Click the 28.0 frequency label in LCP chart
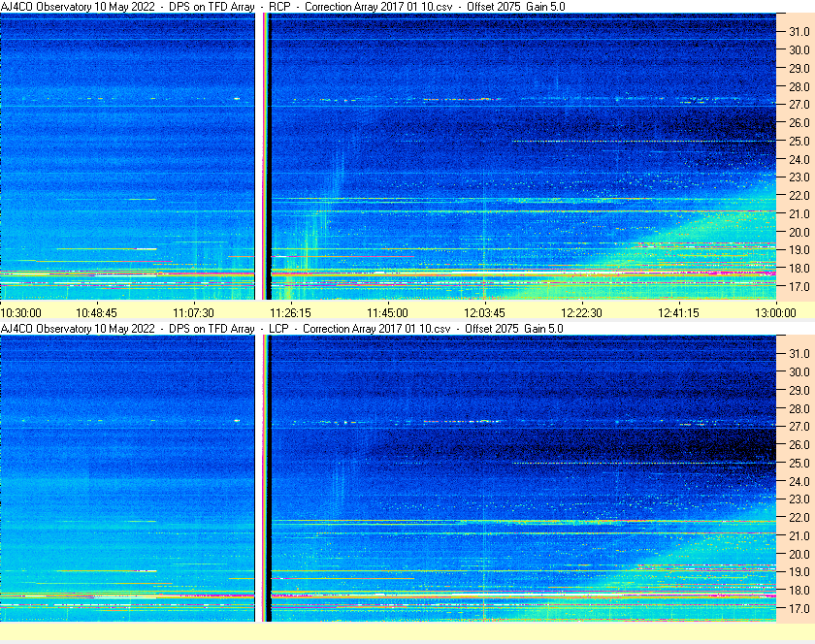The image size is (815, 644). 799,408
